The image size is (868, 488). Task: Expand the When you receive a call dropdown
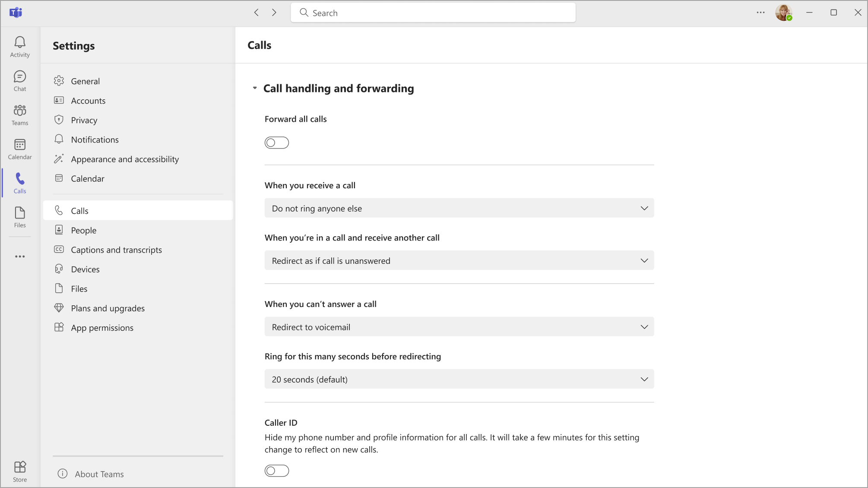click(459, 208)
